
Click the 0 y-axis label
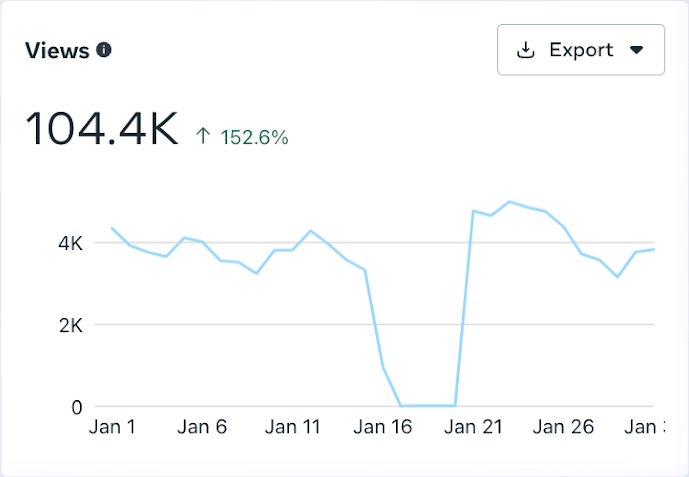point(75,407)
